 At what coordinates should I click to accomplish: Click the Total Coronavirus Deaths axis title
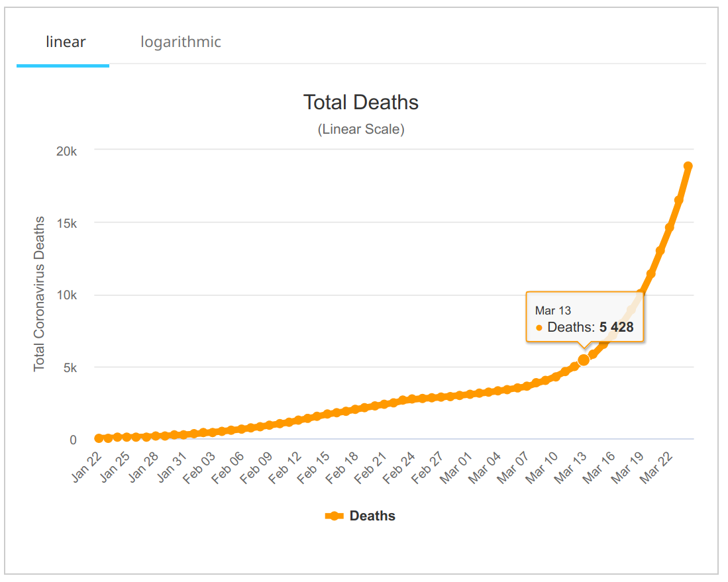coord(40,294)
